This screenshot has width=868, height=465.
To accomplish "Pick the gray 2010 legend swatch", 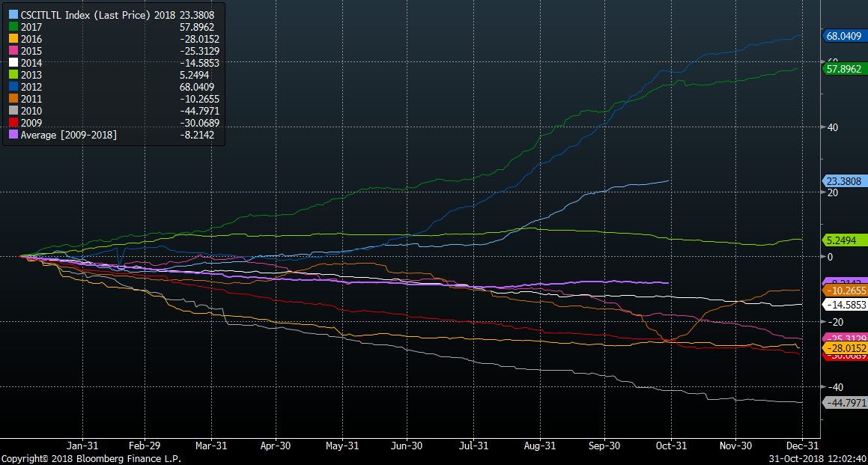I will [x=11, y=111].
